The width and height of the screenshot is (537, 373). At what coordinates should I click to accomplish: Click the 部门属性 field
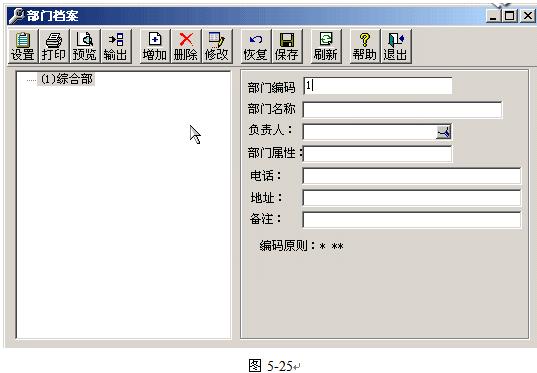(377, 154)
